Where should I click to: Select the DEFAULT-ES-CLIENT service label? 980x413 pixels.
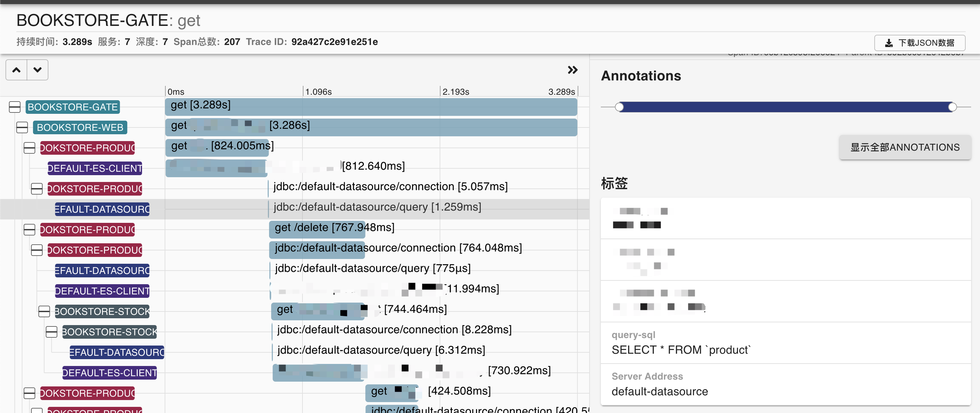[94, 168]
